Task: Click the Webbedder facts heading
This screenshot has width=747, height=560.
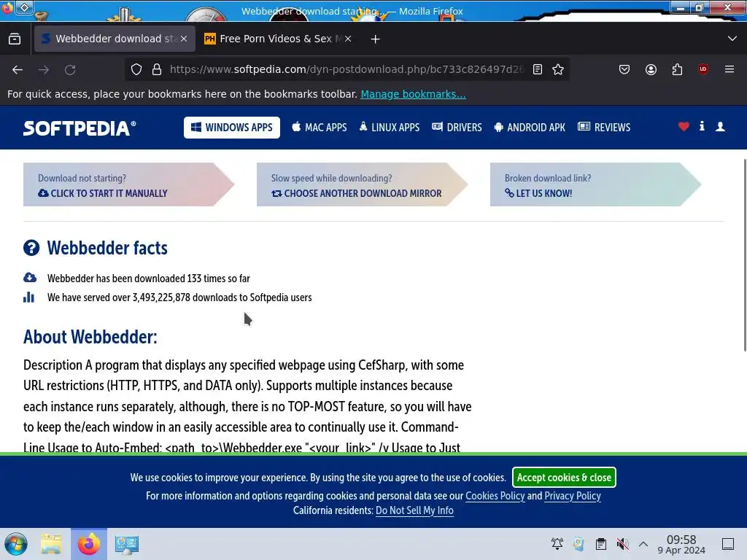Action: click(x=107, y=248)
